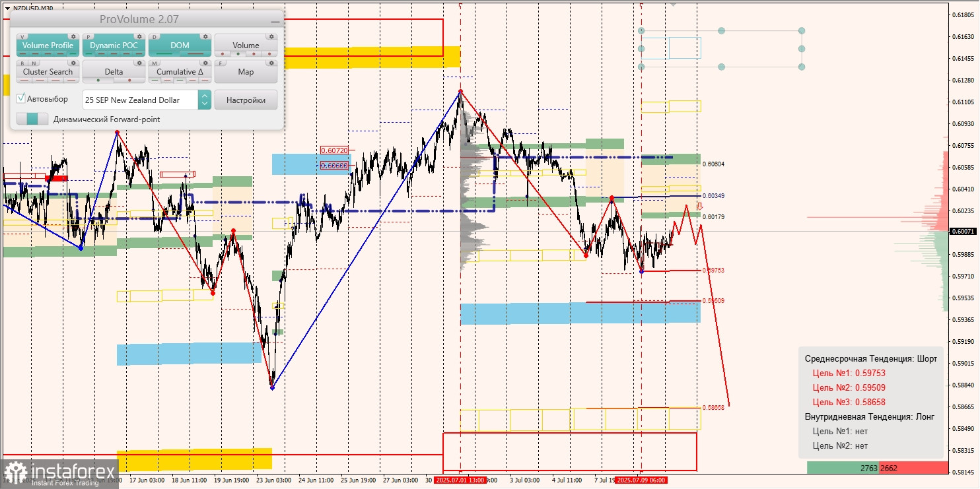Click the contract selector up/down arrows

(205, 100)
